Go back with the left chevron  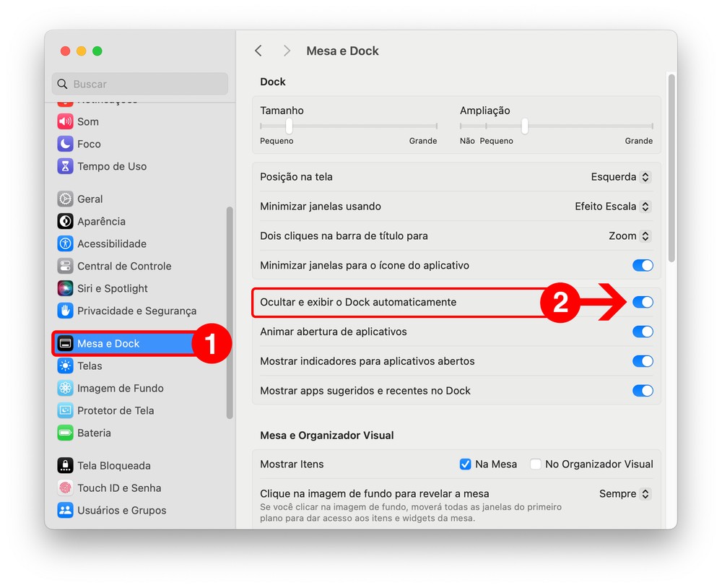258,51
